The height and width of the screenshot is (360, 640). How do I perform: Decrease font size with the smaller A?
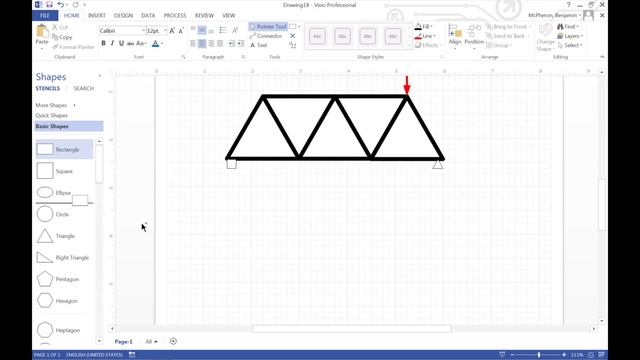pos(181,31)
